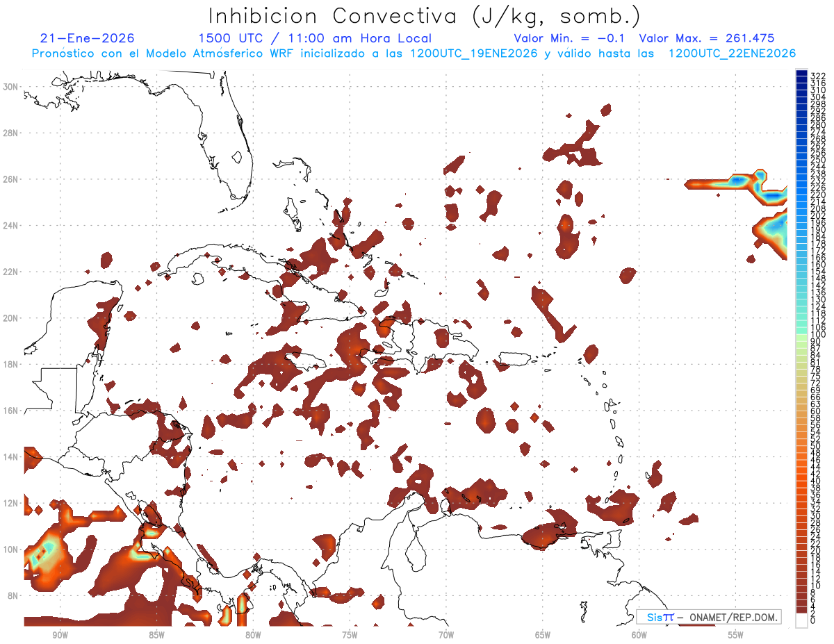Click the '80W' longitude label
This screenshot has height=644, width=834.
click(253, 635)
